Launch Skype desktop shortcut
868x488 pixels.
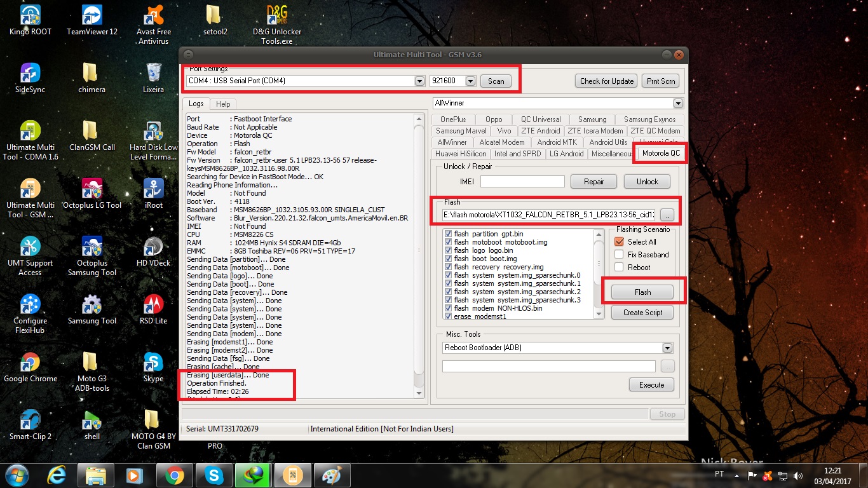click(x=154, y=367)
